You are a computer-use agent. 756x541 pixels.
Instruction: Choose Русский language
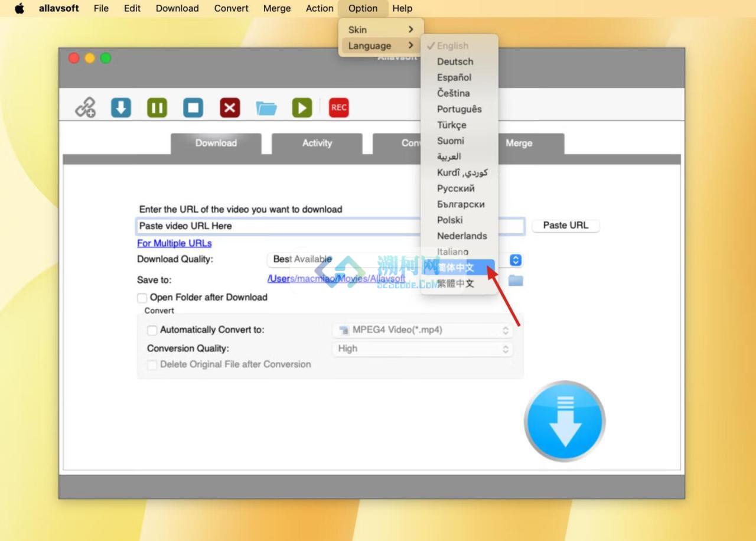[x=460, y=188]
